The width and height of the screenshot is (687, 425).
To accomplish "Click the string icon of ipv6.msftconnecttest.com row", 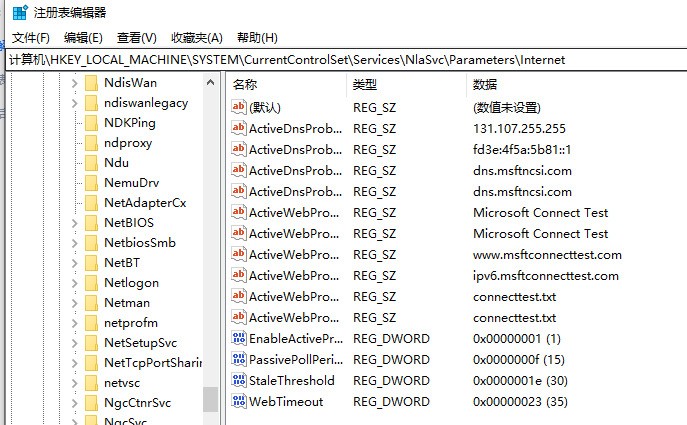I will pyautogui.click(x=239, y=275).
